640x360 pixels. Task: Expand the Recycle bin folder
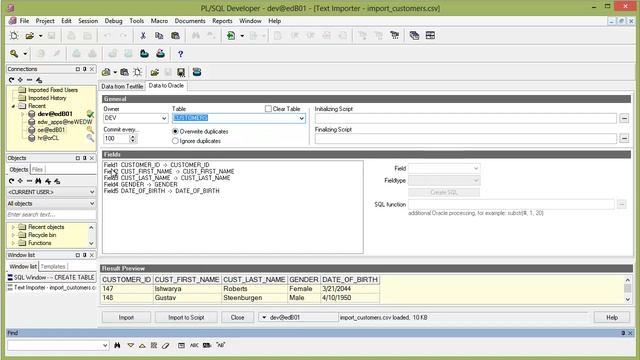point(13,235)
